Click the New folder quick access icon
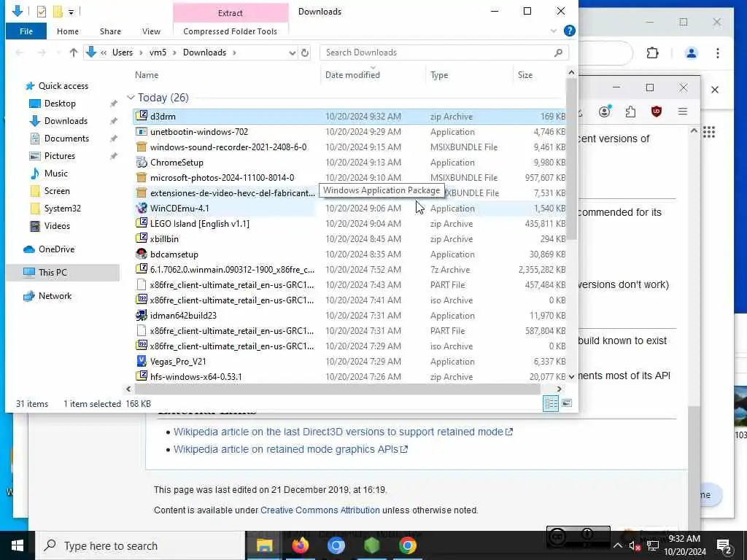747x560 pixels. pyautogui.click(x=58, y=11)
